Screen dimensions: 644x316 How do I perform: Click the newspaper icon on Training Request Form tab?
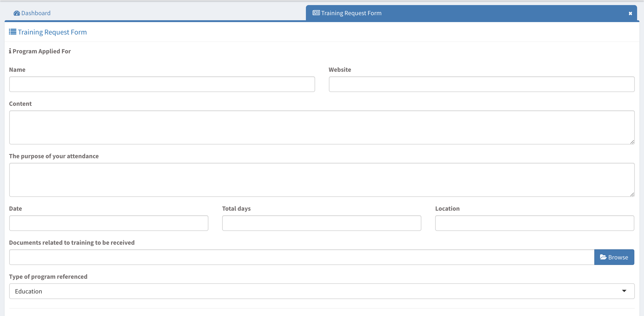point(316,13)
